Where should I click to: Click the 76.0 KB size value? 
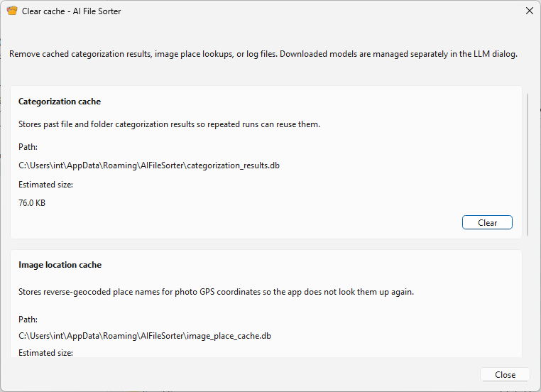[32, 203]
